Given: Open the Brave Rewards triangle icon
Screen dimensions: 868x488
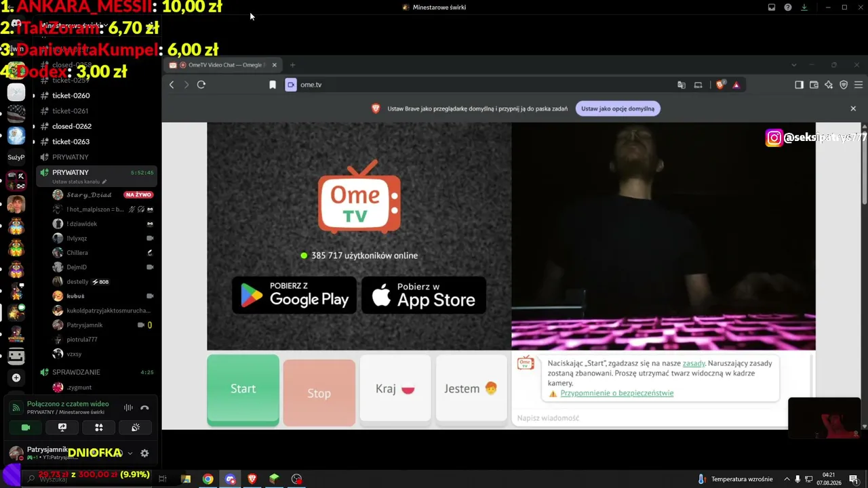Looking at the screenshot, I should point(736,85).
